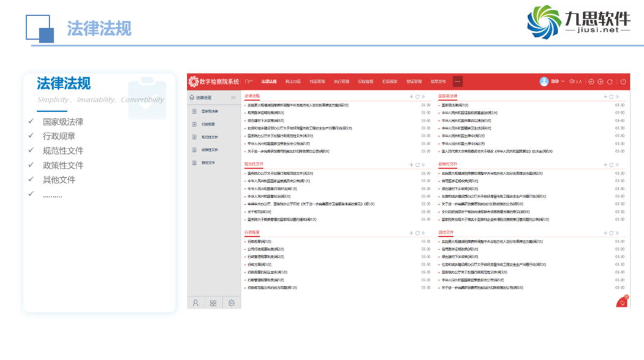This screenshot has width=644, height=360.
Task: Expand the more menu (…) in the top navigation
Action: point(457,82)
